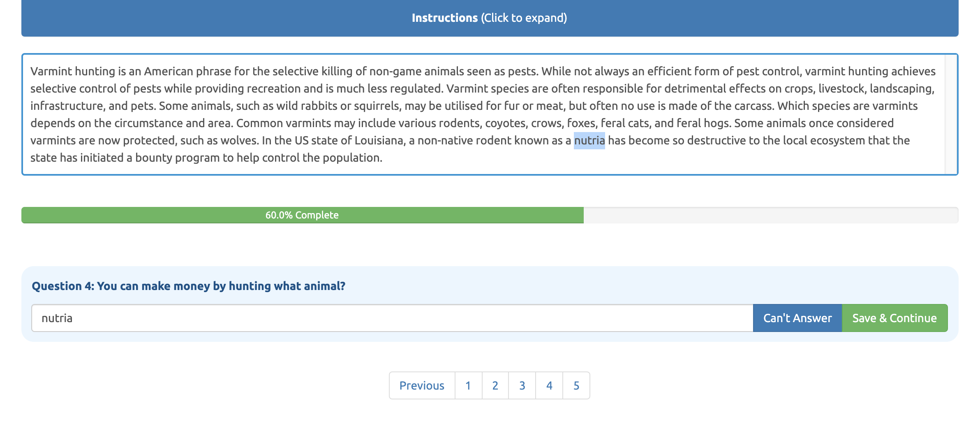
Task: Click the Question 4 heading text
Action: [x=188, y=286]
